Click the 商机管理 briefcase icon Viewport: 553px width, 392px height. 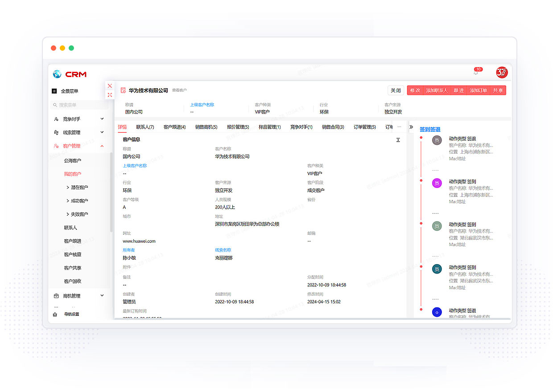coord(56,296)
